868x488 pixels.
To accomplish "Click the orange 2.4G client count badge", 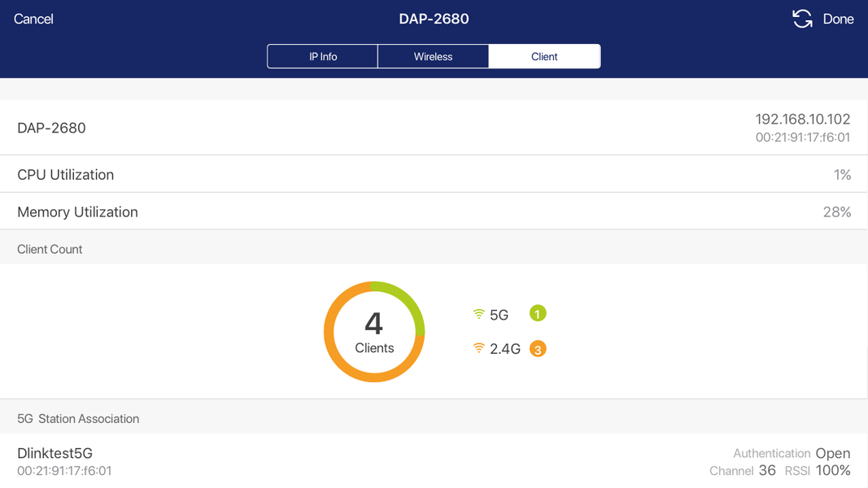I will [538, 349].
